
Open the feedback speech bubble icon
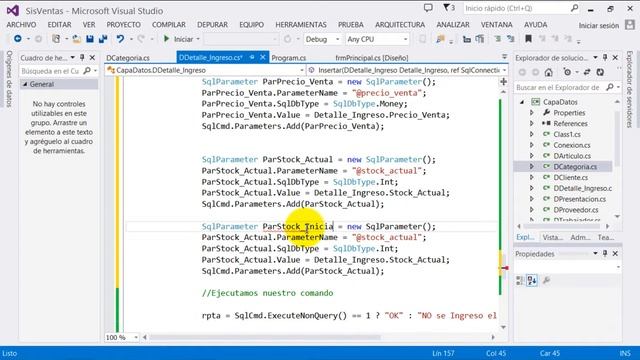[428, 8]
